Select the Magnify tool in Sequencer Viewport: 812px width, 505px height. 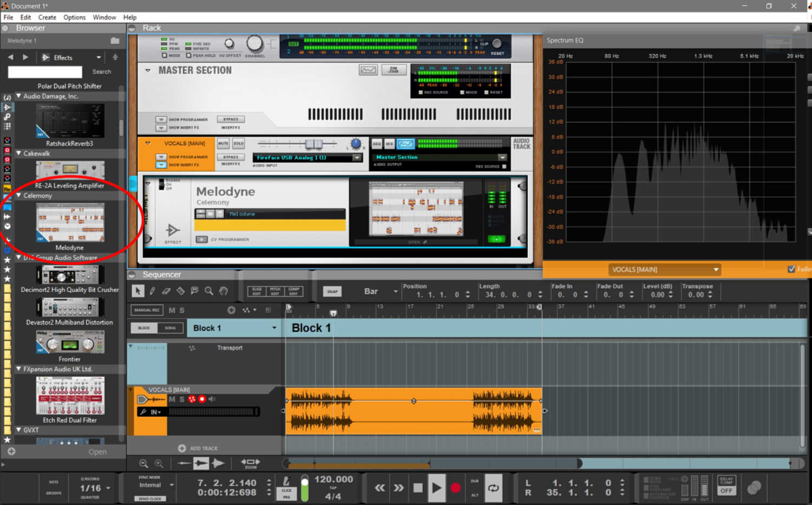209,291
